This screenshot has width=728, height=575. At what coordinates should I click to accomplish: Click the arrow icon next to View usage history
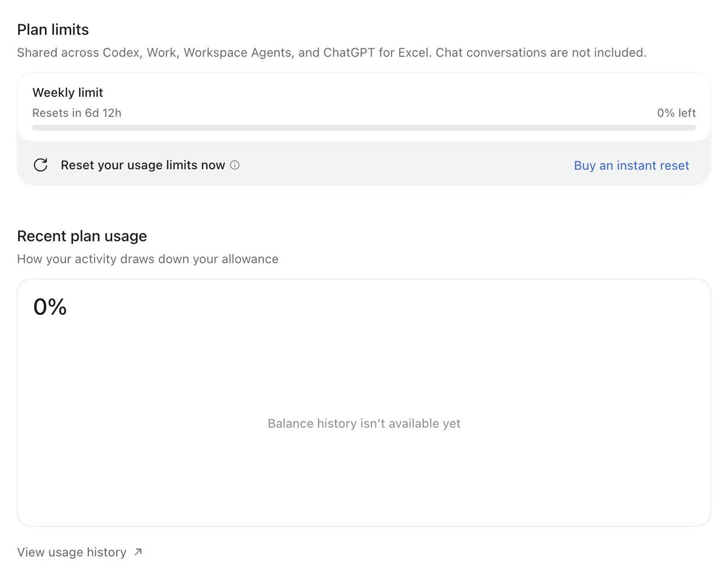(x=138, y=552)
